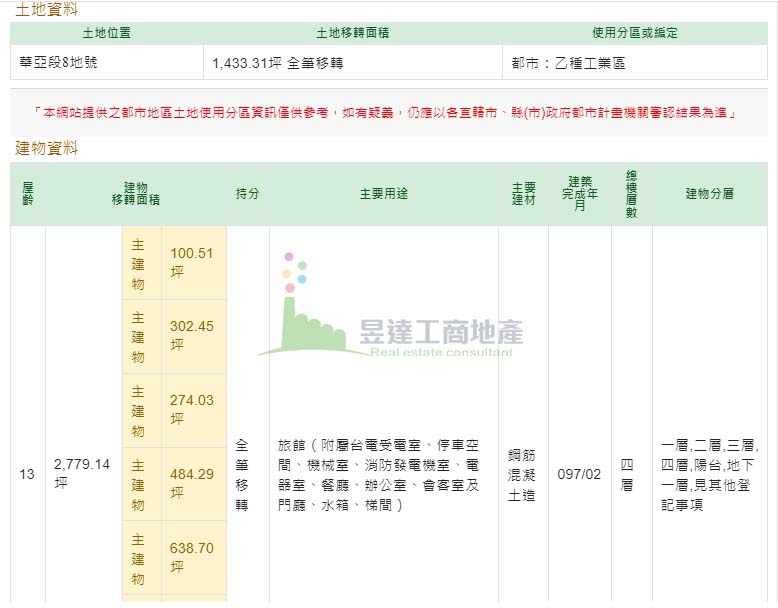Select the 302.45坪 main building area cell
The image size is (778, 608).
point(192,335)
